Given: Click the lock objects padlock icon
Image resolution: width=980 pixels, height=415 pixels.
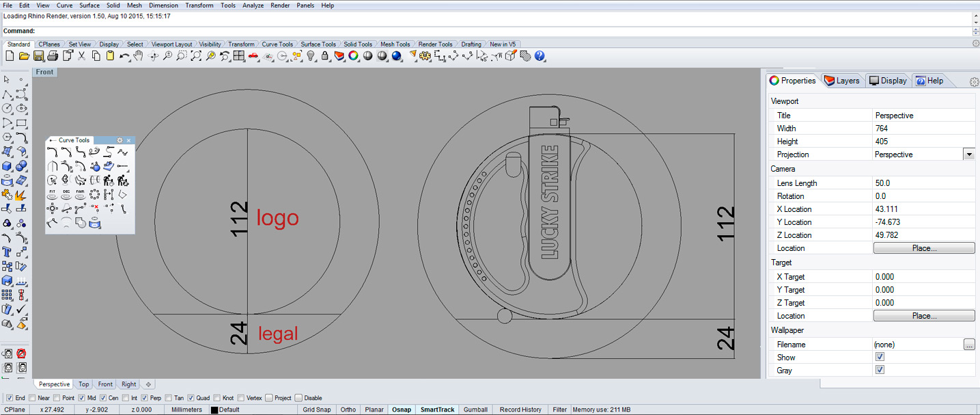Looking at the screenshot, I should pyautogui.click(x=325, y=56).
